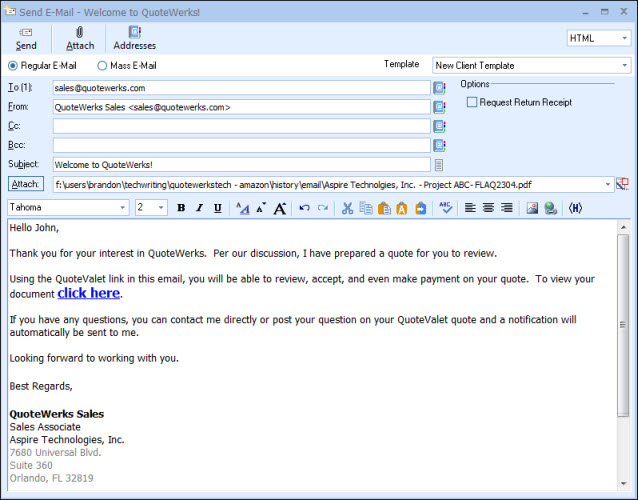Click the Send toolbar button

[x=26, y=38]
